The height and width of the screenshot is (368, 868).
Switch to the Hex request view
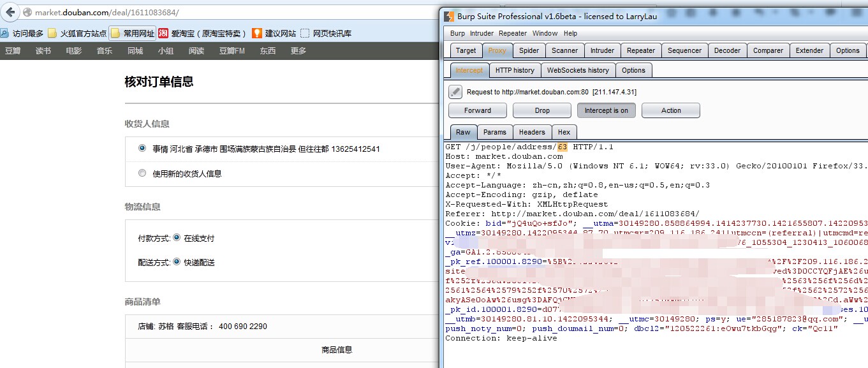pyautogui.click(x=564, y=132)
